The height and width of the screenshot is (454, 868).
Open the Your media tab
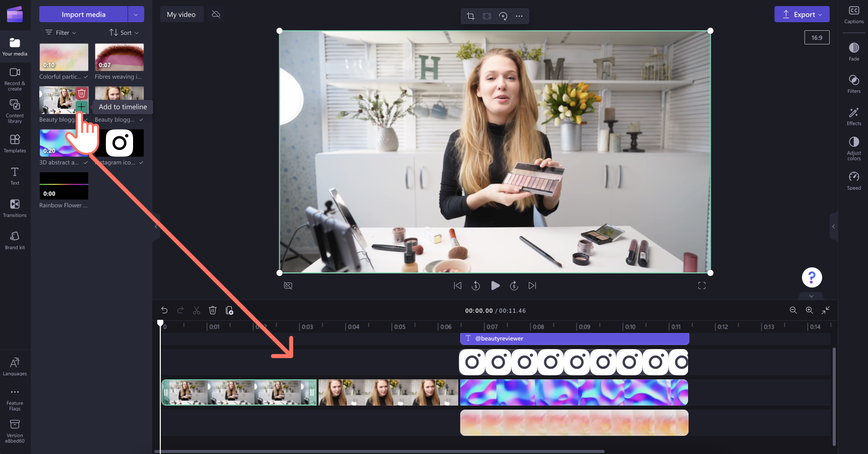pyautogui.click(x=15, y=47)
